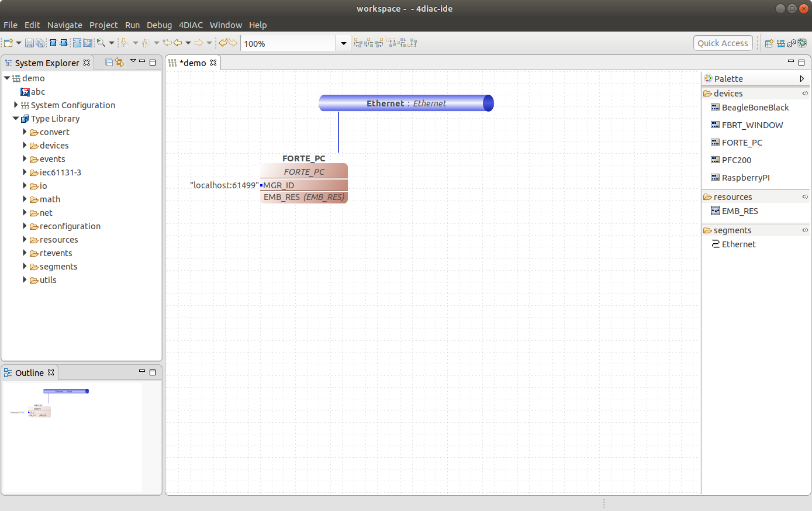Toggle Link with Editor in System Explorer
Screen dimensions: 812x511
120,63
